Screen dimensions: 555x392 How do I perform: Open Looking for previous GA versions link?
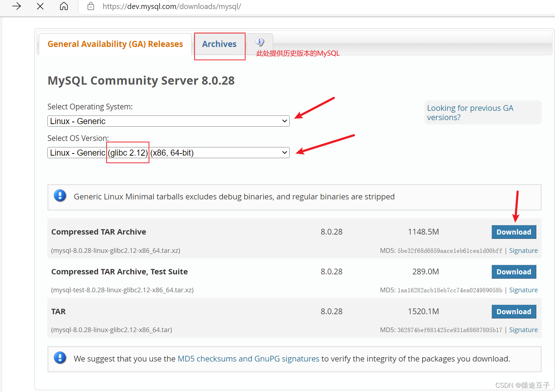(470, 113)
